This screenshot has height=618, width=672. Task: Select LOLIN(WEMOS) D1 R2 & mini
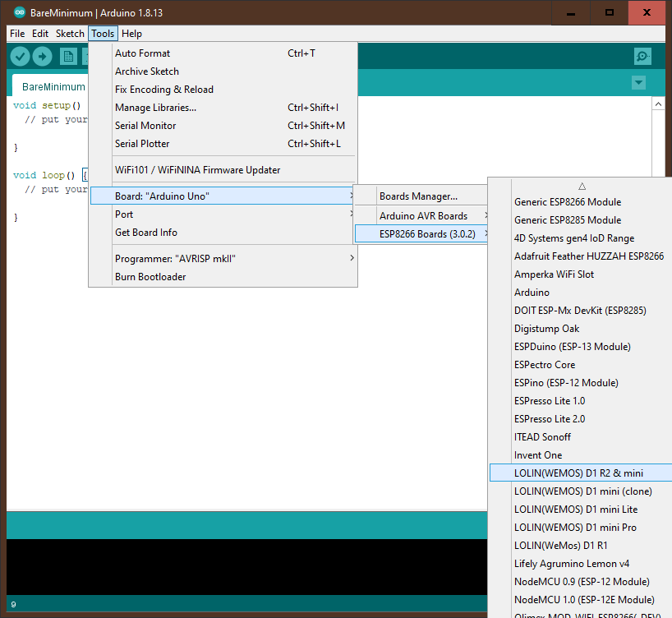(x=581, y=473)
